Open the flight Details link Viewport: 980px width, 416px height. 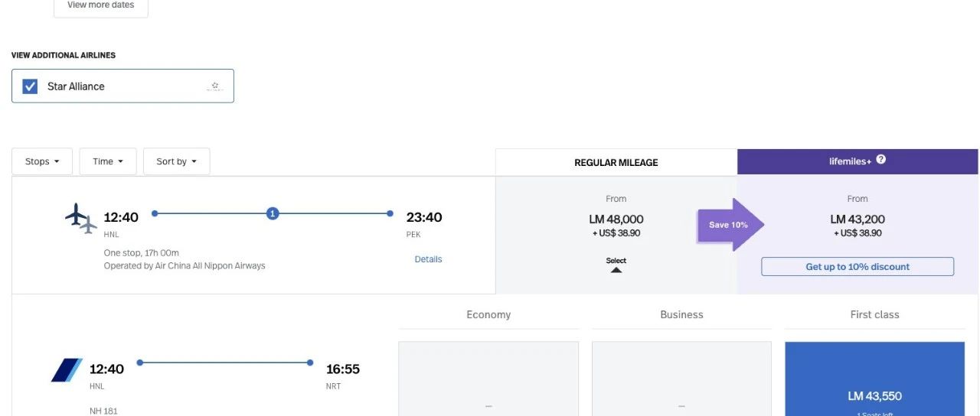pyautogui.click(x=428, y=259)
